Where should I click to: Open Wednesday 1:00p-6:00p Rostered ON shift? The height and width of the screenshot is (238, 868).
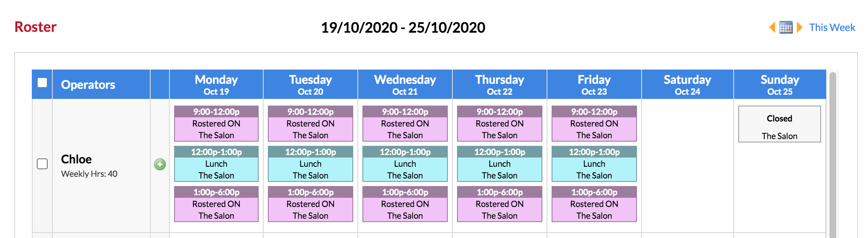click(x=405, y=204)
